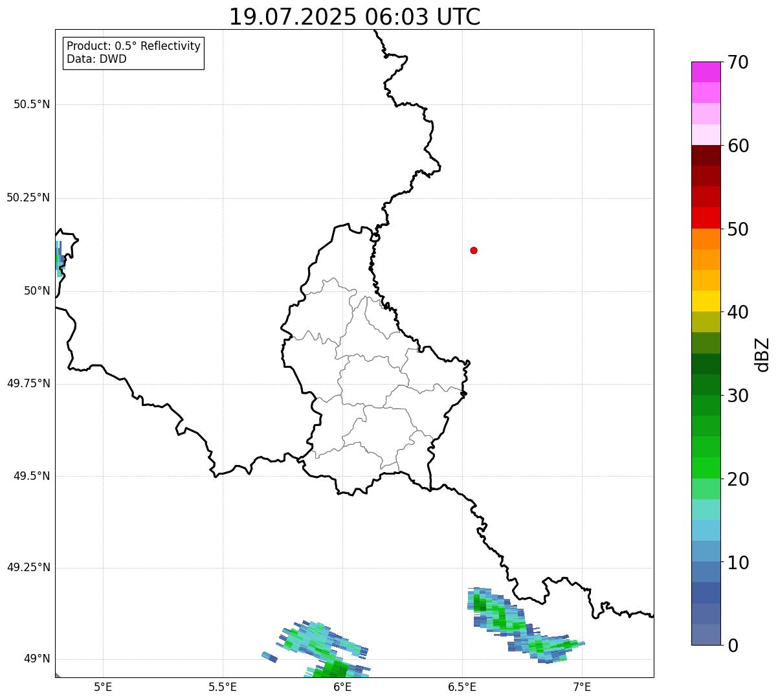Click the 5.5°E longitude label
Image resolution: width=778 pixels, height=700 pixels.
(223, 687)
